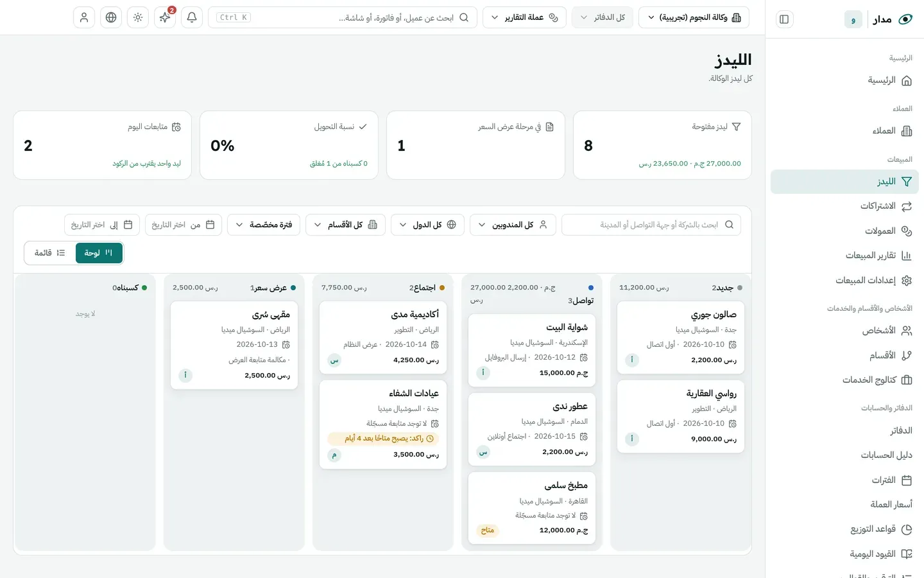Screen dimensions: 924x578
Task: Click the راكد stale warning on عيادات الشفاء
Action: pos(383,439)
